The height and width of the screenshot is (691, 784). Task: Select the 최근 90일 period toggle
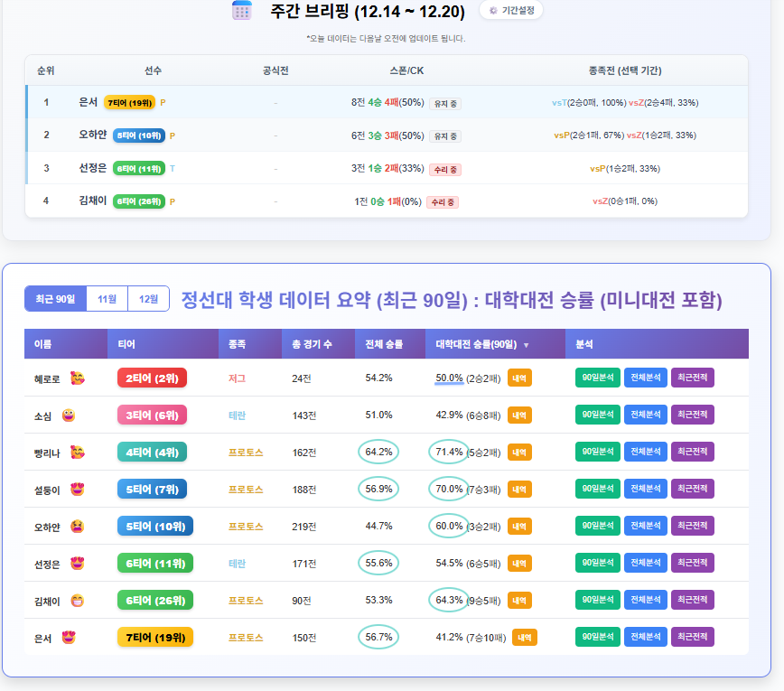55,299
